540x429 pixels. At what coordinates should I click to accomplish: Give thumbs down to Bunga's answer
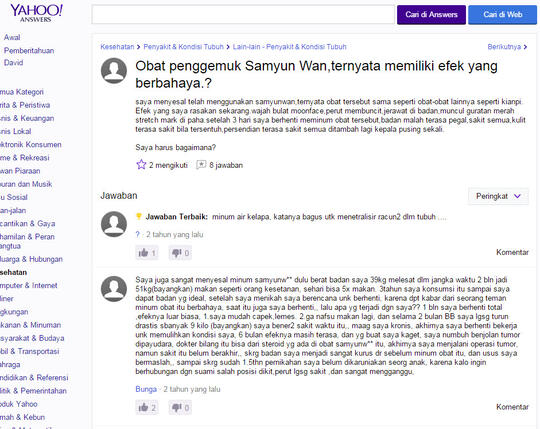click(x=180, y=408)
